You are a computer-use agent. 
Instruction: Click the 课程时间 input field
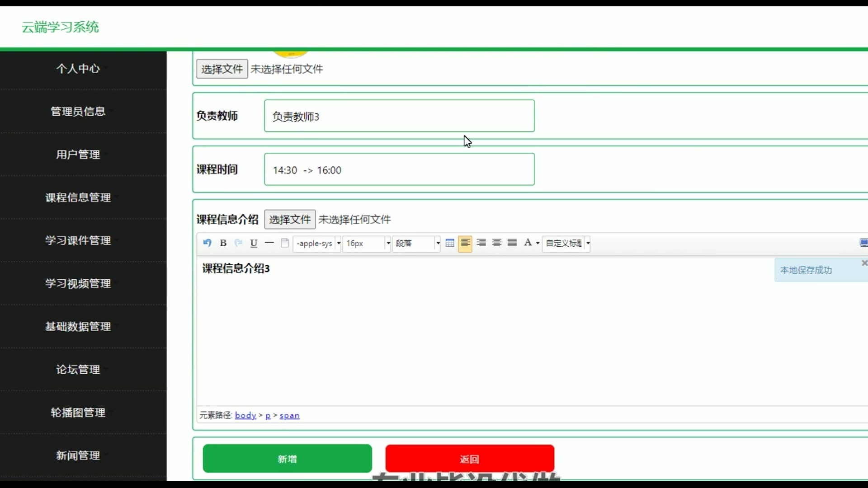click(x=399, y=169)
